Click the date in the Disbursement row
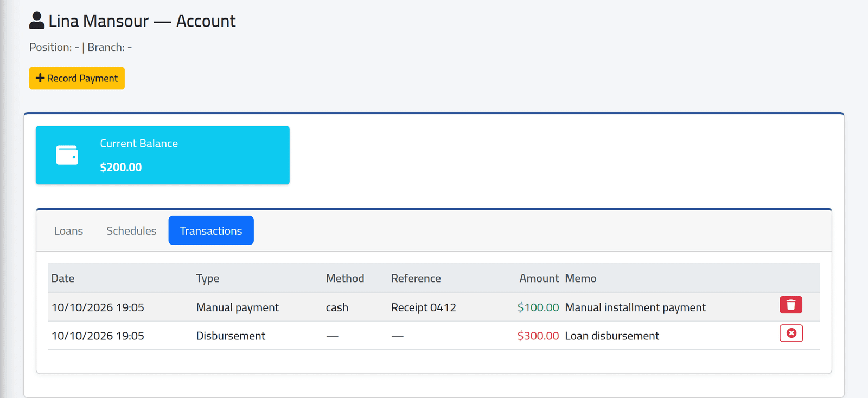The height and width of the screenshot is (398, 868). click(98, 336)
